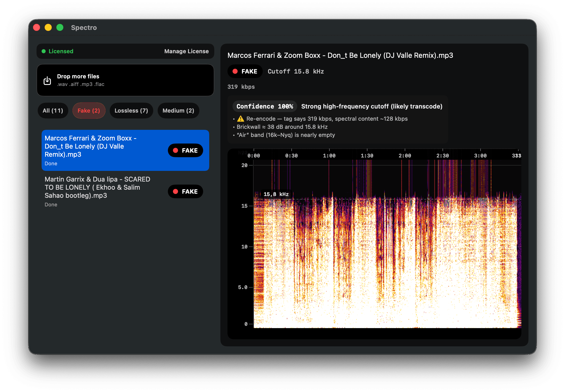Click the "Air" band nearly empty line
The height and width of the screenshot is (392, 565).
coord(286,135)
